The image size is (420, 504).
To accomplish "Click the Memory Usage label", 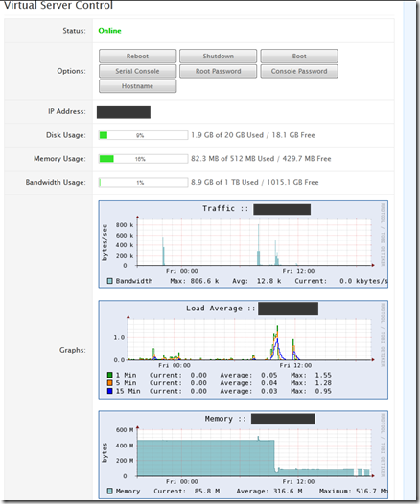I will (x=59, y=159).
